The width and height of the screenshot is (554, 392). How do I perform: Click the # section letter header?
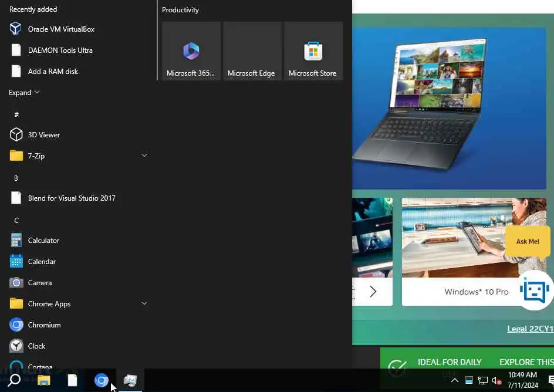click(x=16, y=114)
